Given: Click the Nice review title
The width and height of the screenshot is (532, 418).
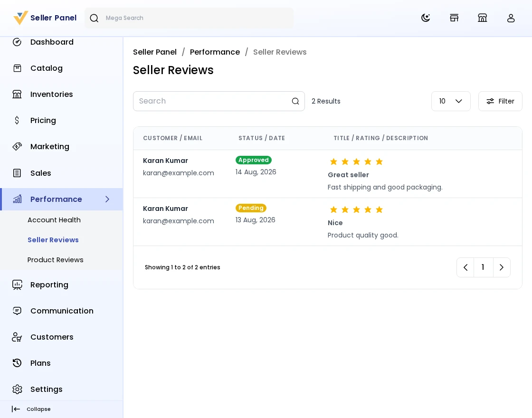Looking at the screenshot, I should point(335,223).
